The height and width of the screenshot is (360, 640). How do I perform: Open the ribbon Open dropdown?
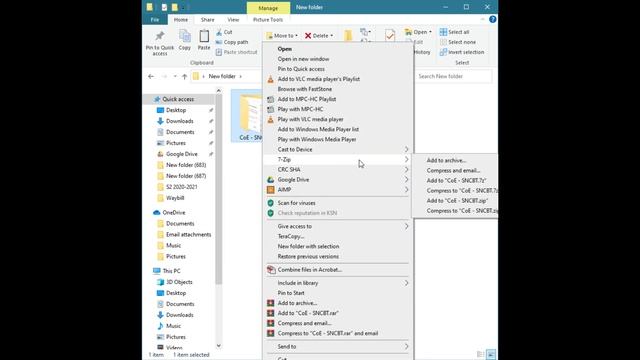coord(418,32)
